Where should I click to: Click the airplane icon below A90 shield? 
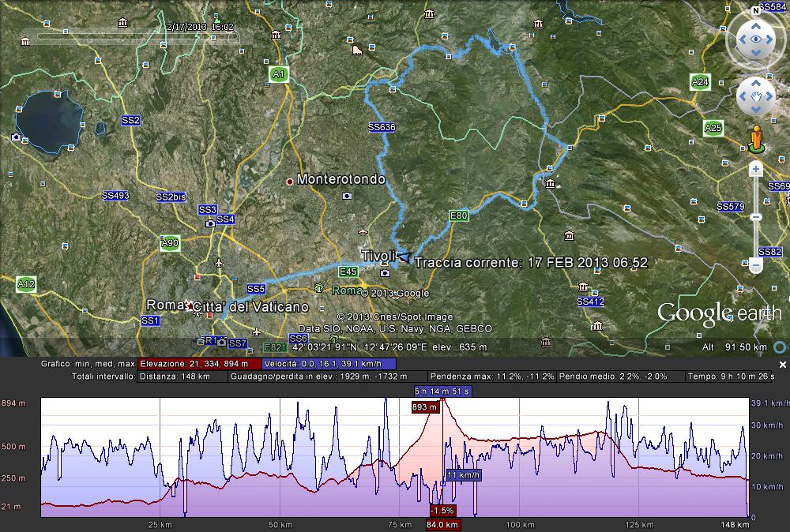[219, 263]
